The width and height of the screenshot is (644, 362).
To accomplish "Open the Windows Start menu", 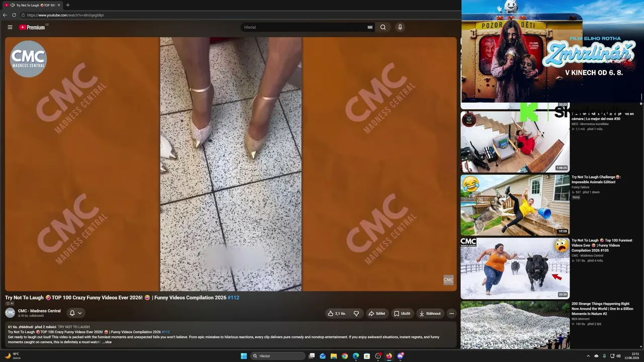I will tap(244, 356).
